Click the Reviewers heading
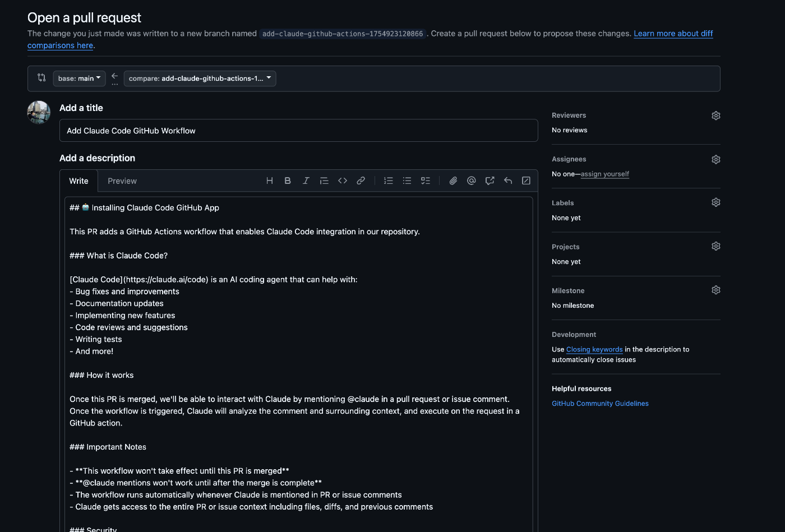 (x=569, y=115)
